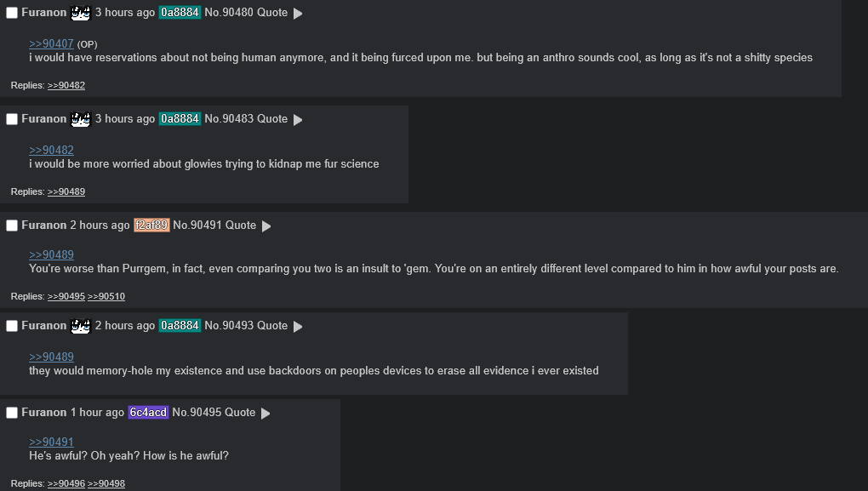Open reply link >>90482 under first post
868x491 pixels.
click(66, 85)
